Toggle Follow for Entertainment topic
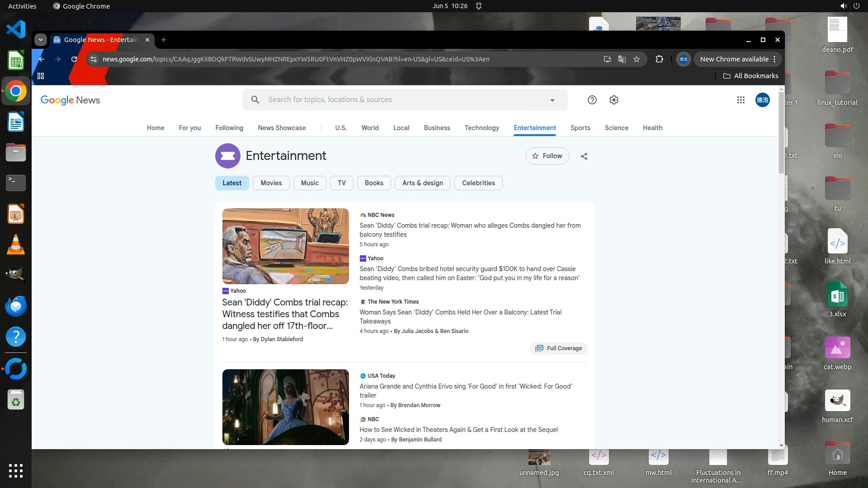This screenshot has width=868, height=488. [x=547, y=156]
